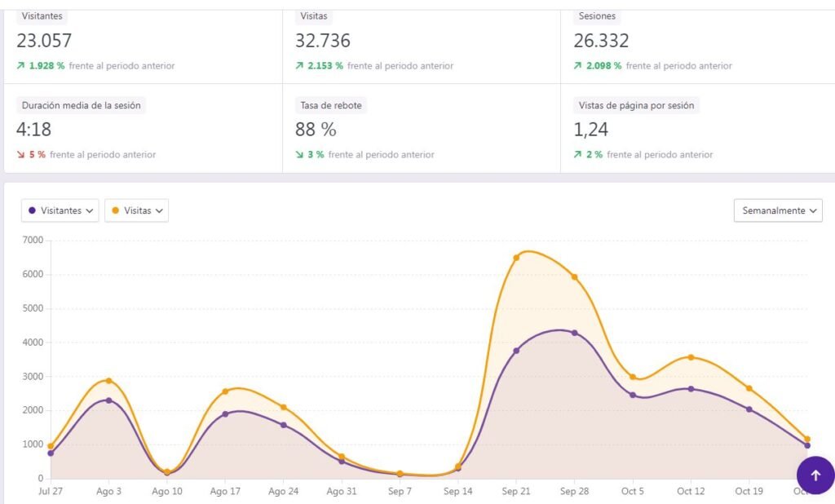
Task: Click the Vistas de página por sesión label
Action: click(x=638, y=105)
